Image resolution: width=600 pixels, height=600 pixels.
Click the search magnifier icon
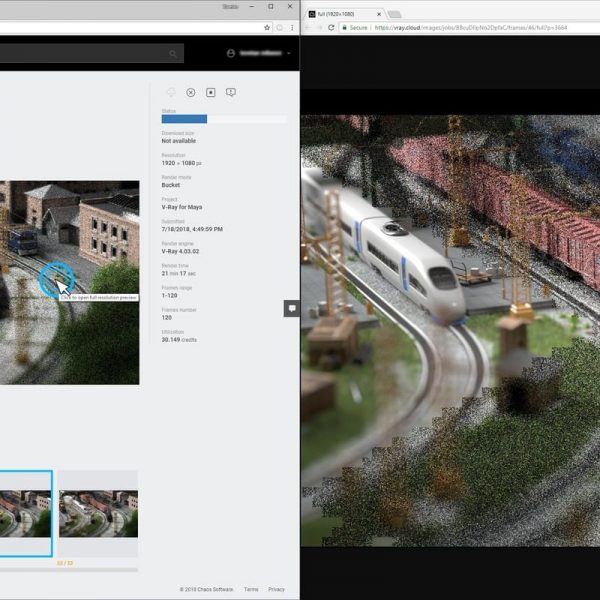[173, 53]
